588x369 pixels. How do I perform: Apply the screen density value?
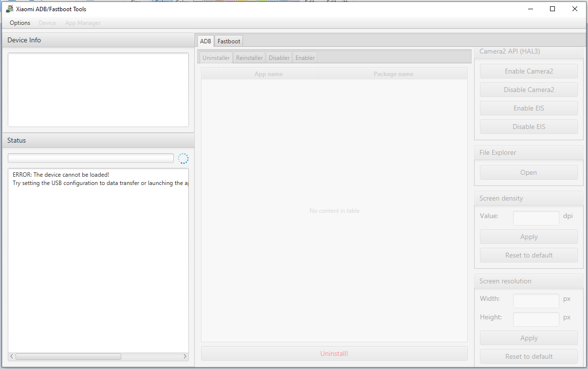coord(529,237)
